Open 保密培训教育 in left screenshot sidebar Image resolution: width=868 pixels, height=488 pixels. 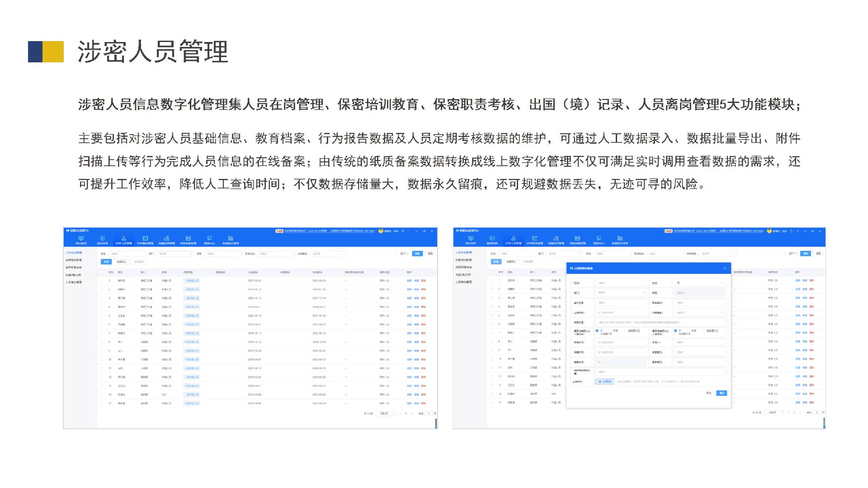74,260
